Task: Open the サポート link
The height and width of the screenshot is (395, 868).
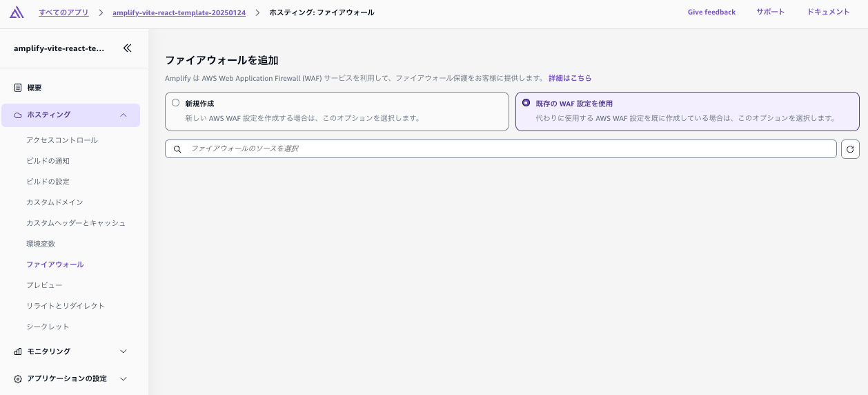Action: coord(770,12)
